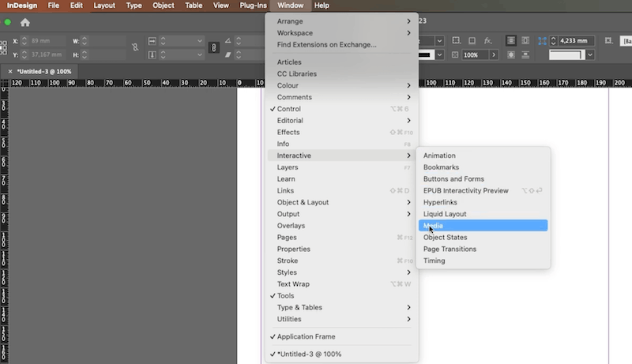Open frame fitting options icon
This screenshot has width=632, height=364.
608,41
